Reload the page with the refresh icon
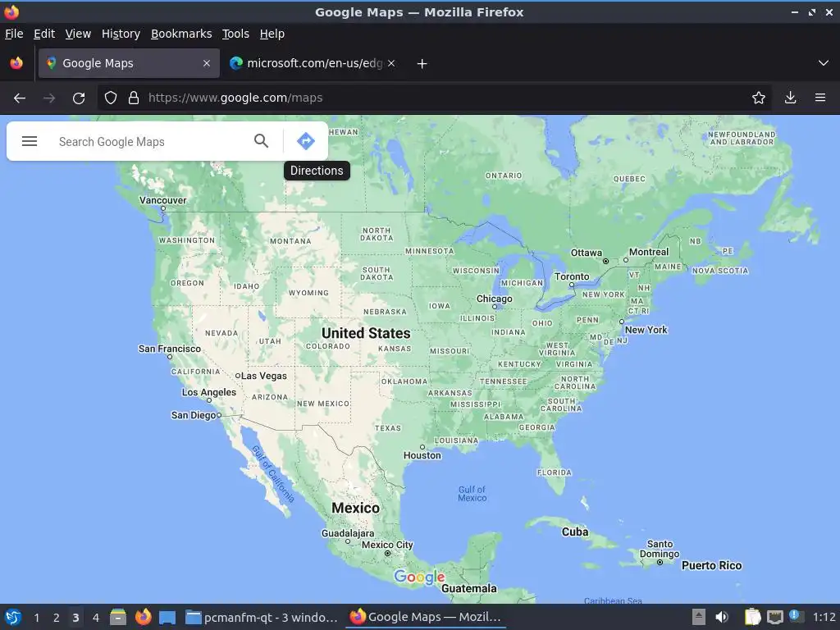Viewport: 840px width, 630px height. 79,98
